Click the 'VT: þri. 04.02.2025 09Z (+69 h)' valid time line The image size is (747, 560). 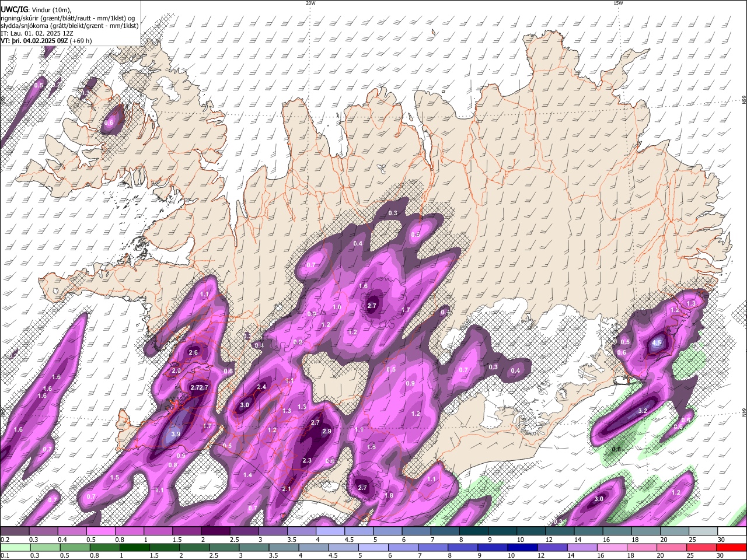point(46,41)
